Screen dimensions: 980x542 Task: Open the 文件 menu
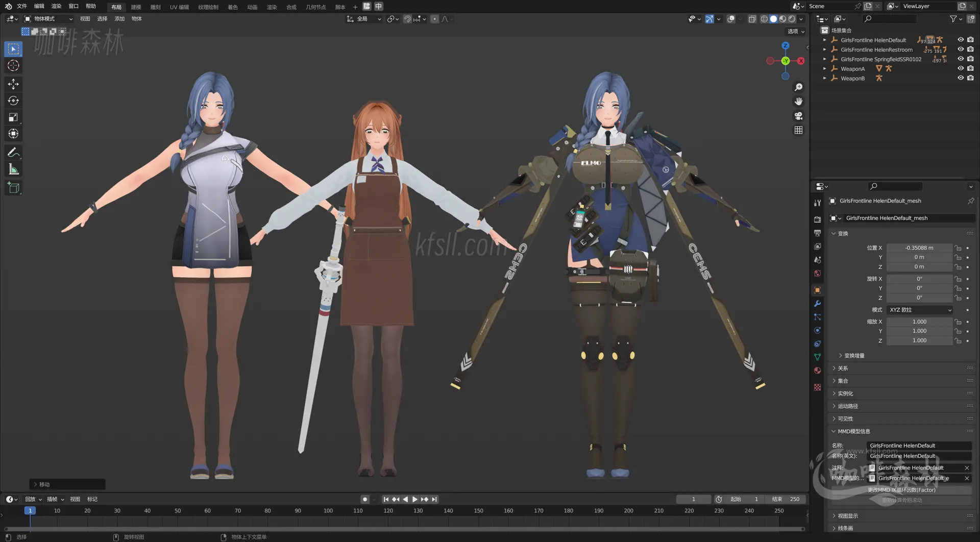(21, 6)
